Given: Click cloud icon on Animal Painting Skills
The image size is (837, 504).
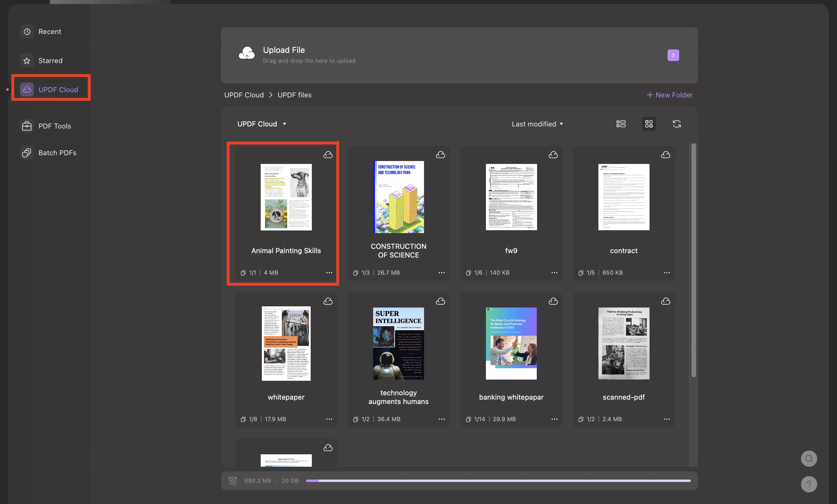Looking at the screenshot, I should [328, 155].
